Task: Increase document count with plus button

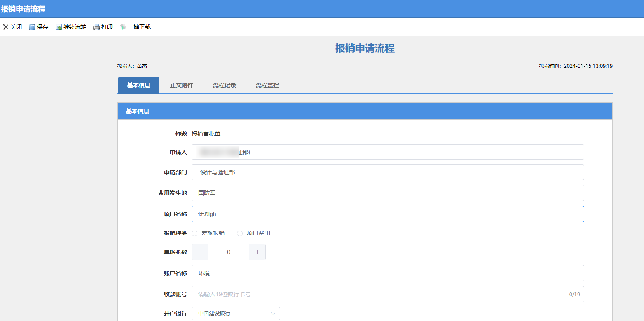Action: (x=257, y=252)
